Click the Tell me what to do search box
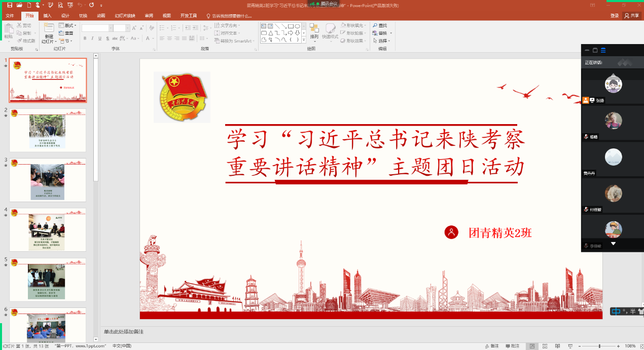 [x=229, y=16]
